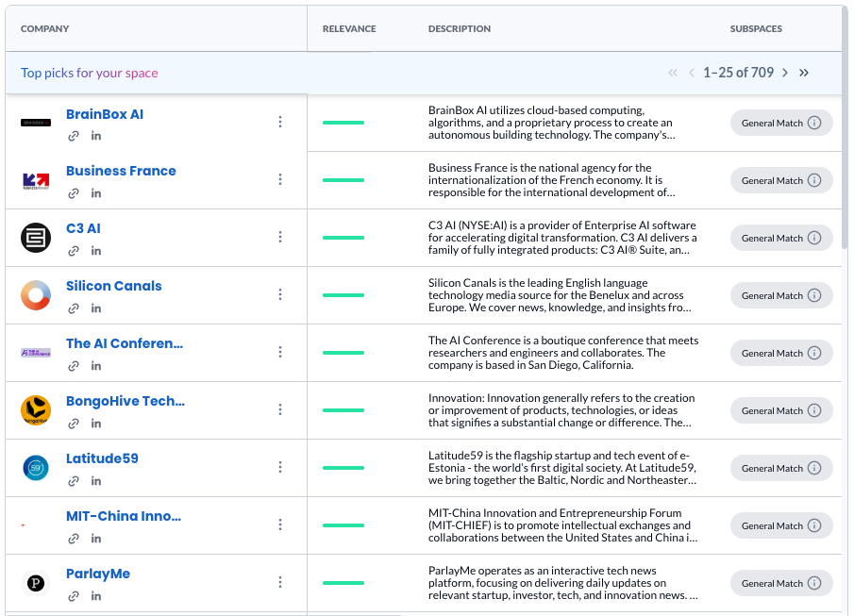The width and height of the screenshot is (854, 616).
Task: Open the website link icon under Silicon Canals
Action: 74,308
